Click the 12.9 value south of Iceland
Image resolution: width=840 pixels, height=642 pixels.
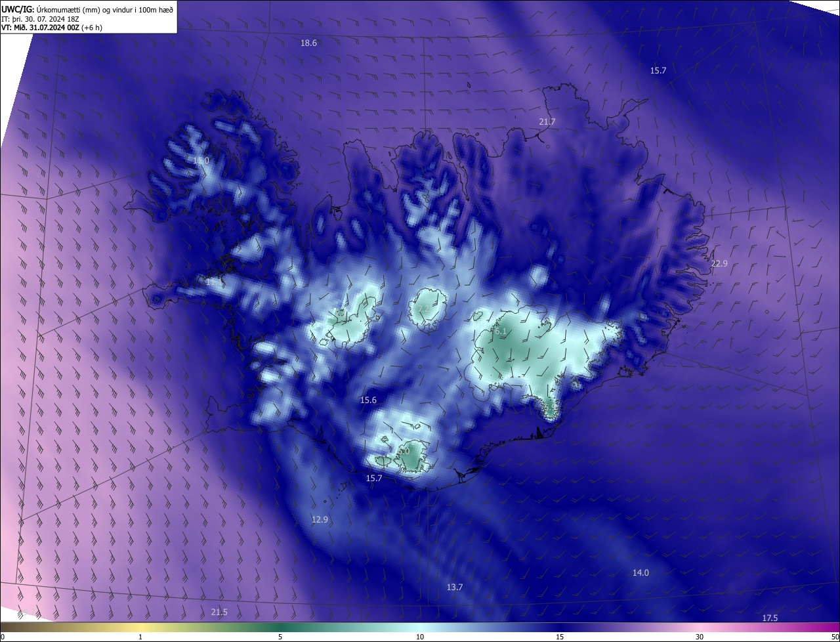coord(320,520)
